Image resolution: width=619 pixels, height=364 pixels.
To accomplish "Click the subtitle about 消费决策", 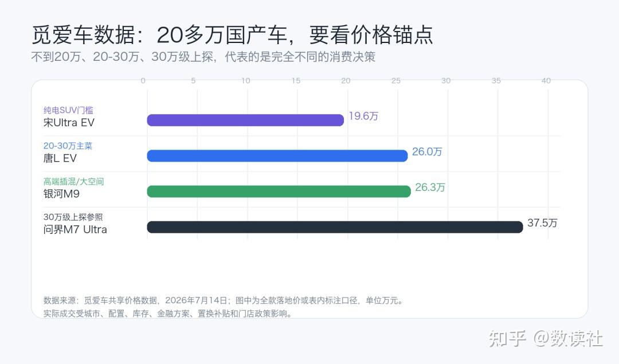I will coord(203,57).
